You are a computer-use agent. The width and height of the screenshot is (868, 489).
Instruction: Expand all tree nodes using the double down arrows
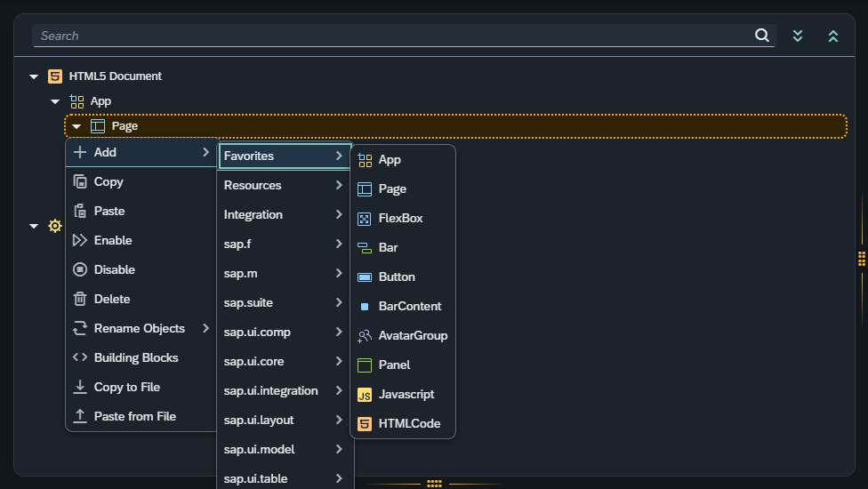[x=798, y=36]
